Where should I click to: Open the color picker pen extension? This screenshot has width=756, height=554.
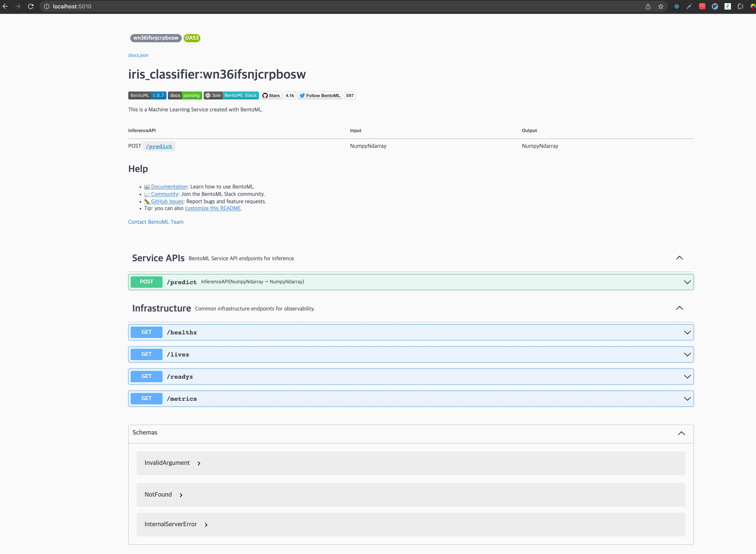pos(689,6)
